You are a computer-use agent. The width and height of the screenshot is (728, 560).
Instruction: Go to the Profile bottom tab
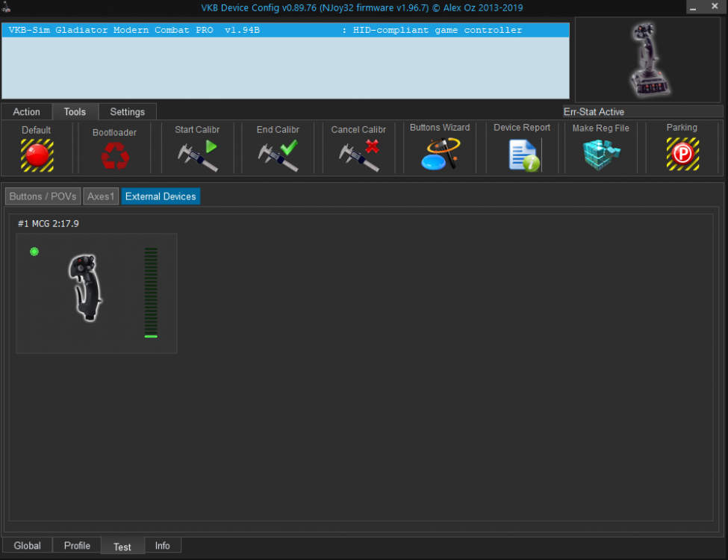[77, 546]
